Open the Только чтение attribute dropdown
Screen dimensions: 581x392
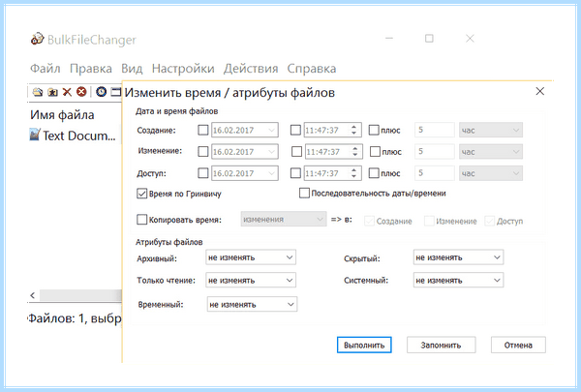tap(251, 280)
